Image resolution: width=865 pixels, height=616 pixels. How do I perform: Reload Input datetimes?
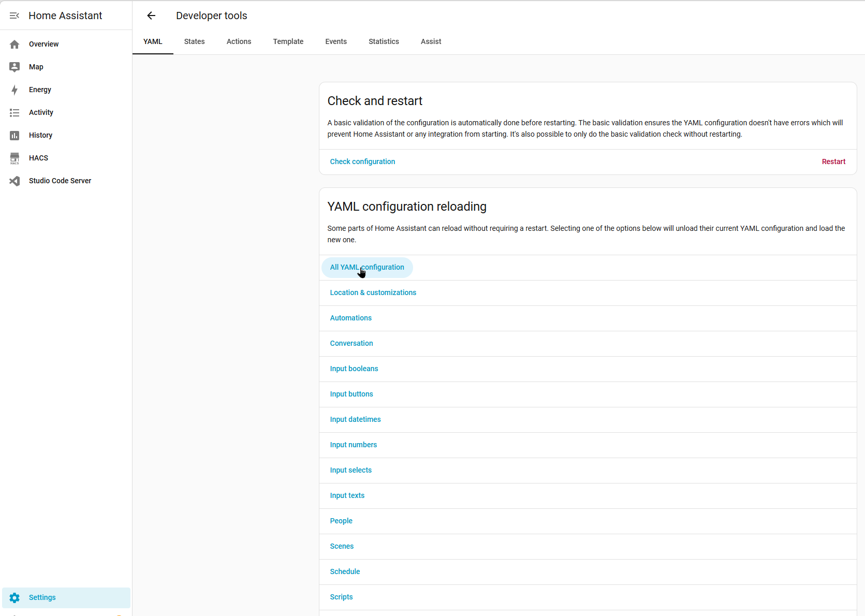[x=355, y=419]
